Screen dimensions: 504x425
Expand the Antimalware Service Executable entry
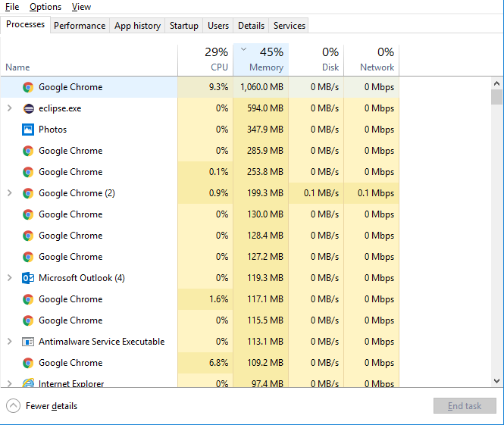pos(9,342)
